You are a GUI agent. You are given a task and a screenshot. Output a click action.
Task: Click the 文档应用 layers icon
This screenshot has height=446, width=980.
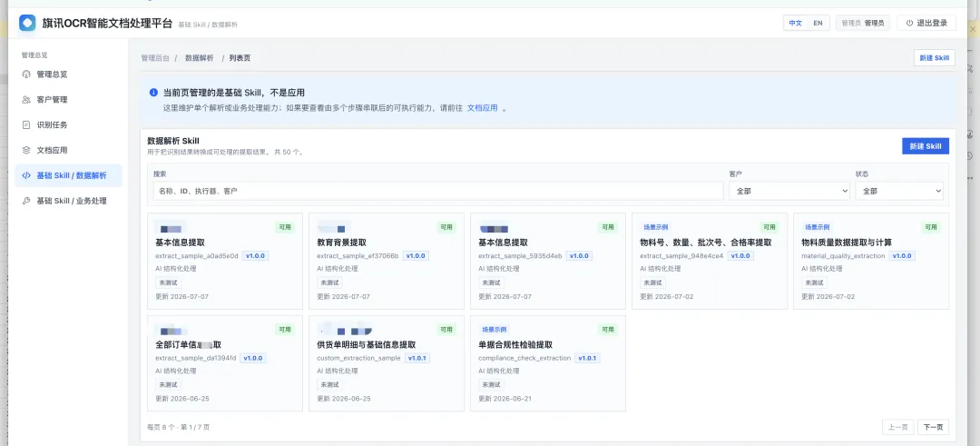(26, 150)
